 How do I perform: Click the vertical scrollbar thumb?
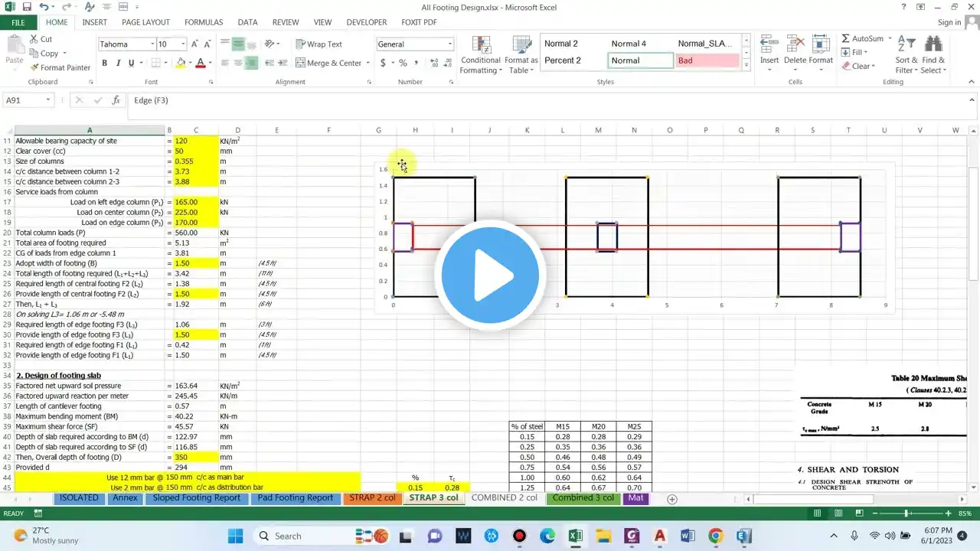coord(974,224)
